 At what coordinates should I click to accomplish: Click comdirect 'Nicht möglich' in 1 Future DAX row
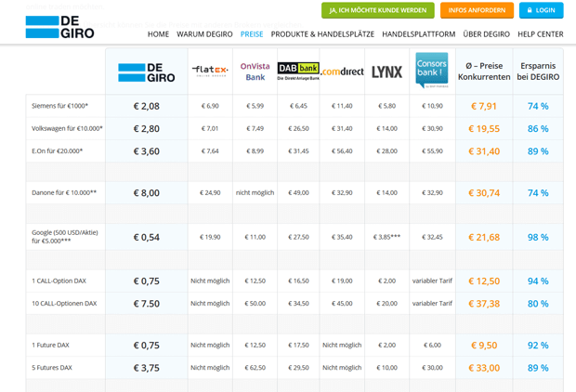click(342, 346)
